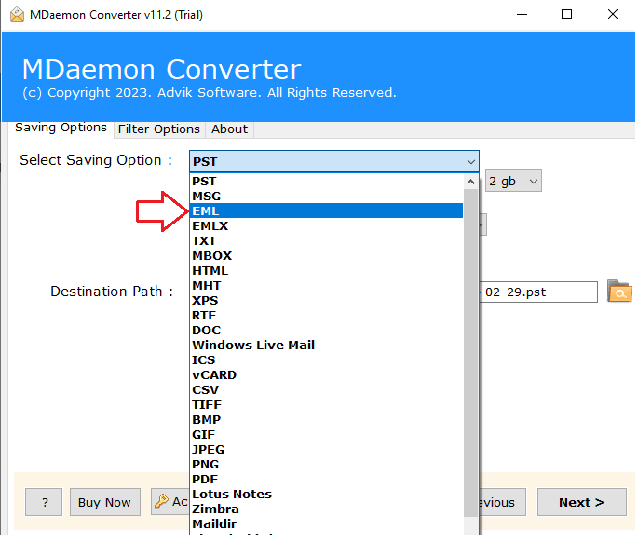
Task: Click the ? help button
Action: pos(43,502)
